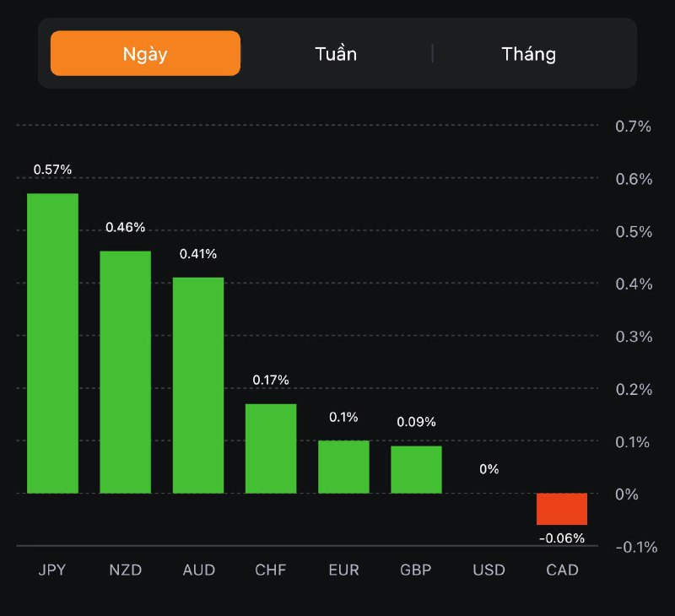Click the green JPY bar
Image resolution: width=675 pixels, height=616 pixels.
pos(52,343)
